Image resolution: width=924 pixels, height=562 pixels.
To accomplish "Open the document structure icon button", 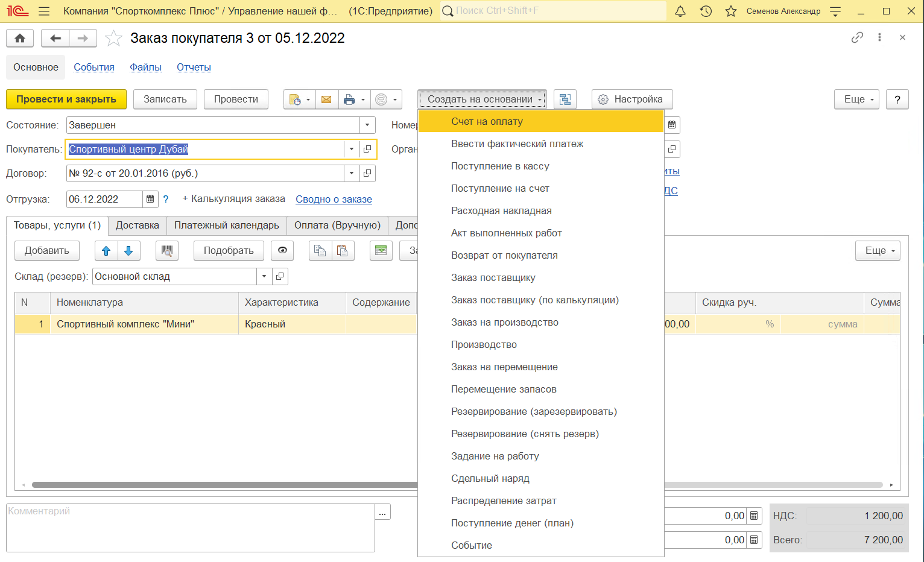I will click(565, 99).
